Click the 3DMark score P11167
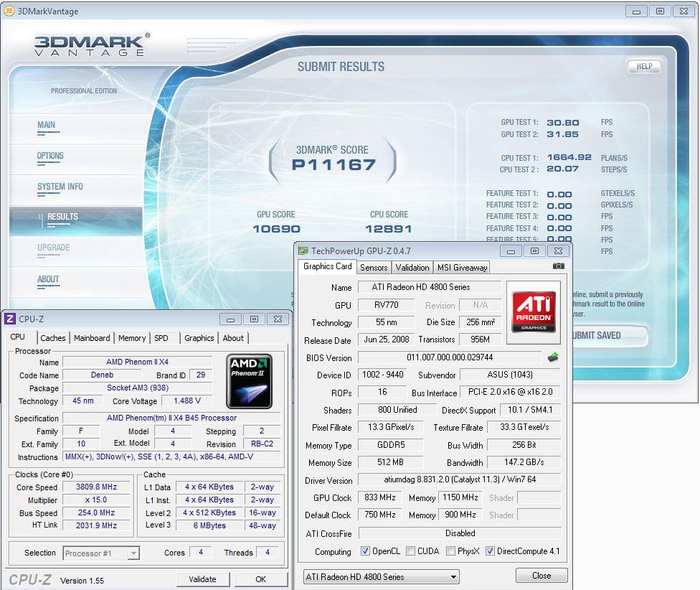The height and width of the screenshot is (590, 700). [x=334, y=165]
